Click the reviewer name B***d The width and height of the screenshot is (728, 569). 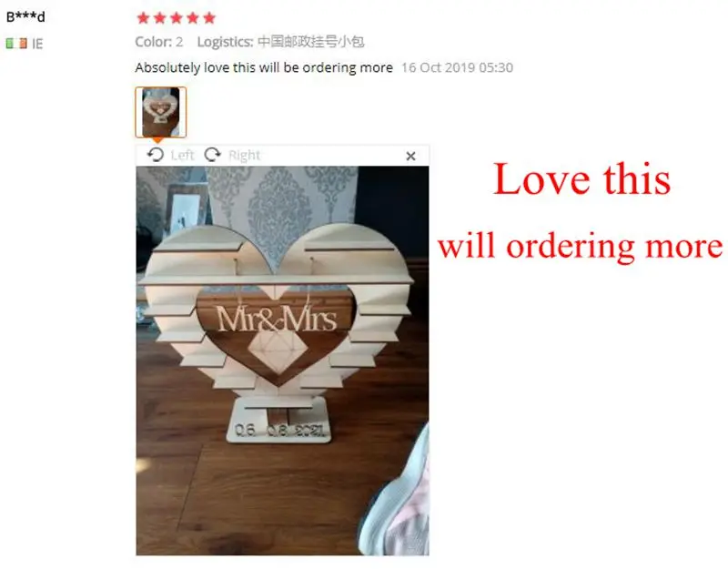[25, 16]
